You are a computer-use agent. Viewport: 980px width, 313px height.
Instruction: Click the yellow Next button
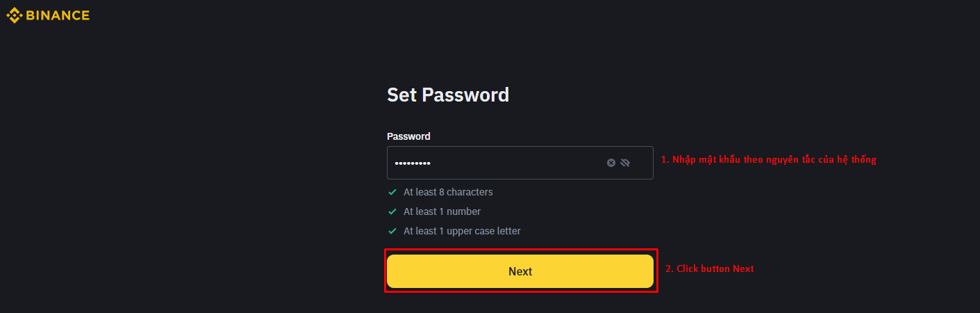(x=520, y=271)
